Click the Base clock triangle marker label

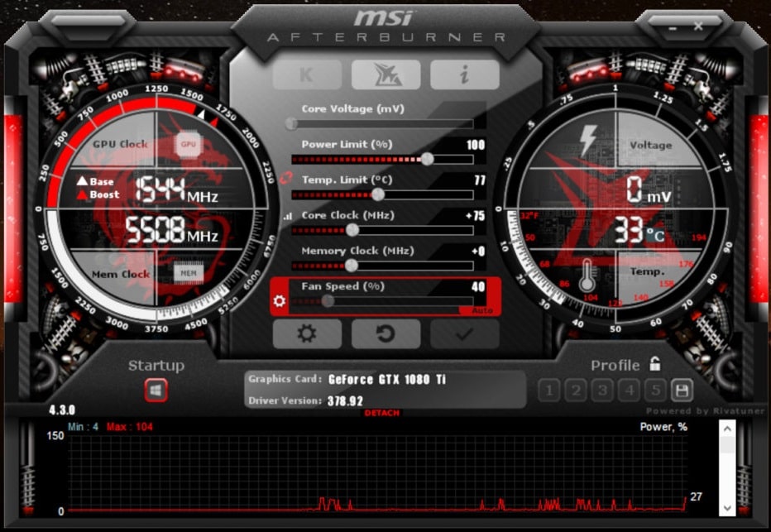[95, 181]
